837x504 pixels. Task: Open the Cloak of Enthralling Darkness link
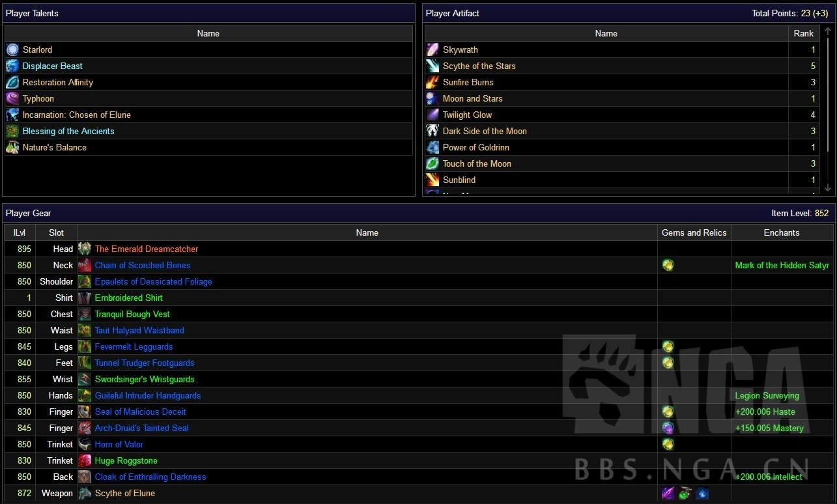[150, 477]
